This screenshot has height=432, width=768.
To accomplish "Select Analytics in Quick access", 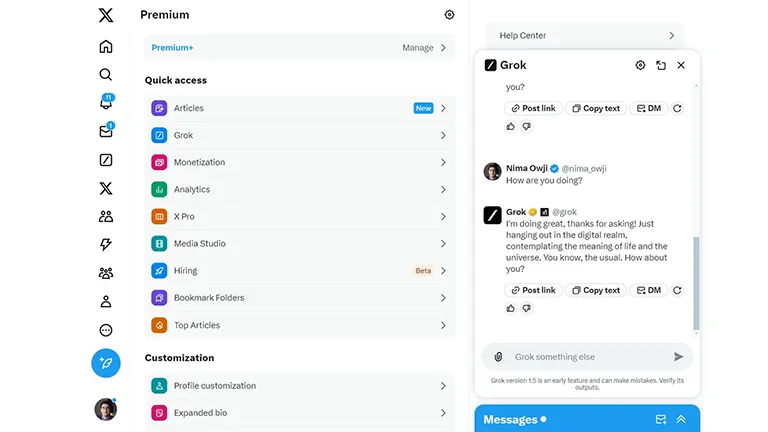I will (x=299, y=189).
